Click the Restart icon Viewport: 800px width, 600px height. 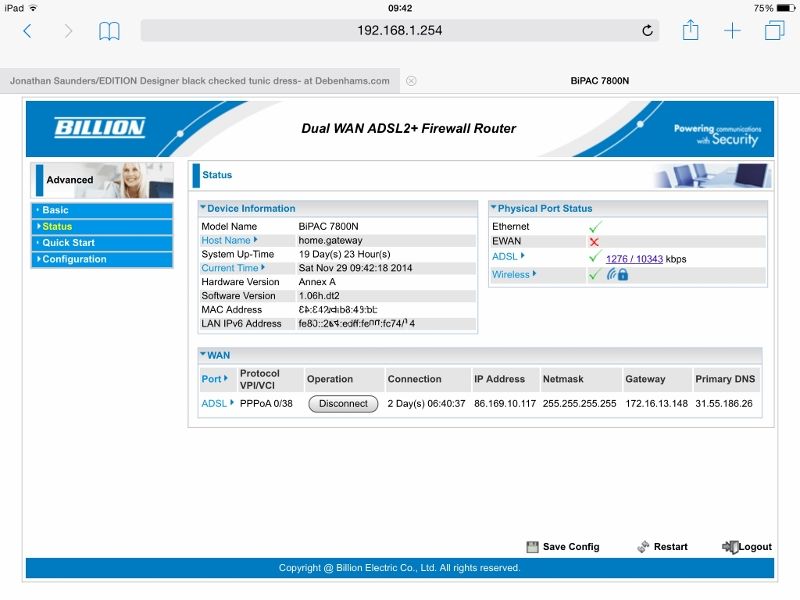pos(643,547)
